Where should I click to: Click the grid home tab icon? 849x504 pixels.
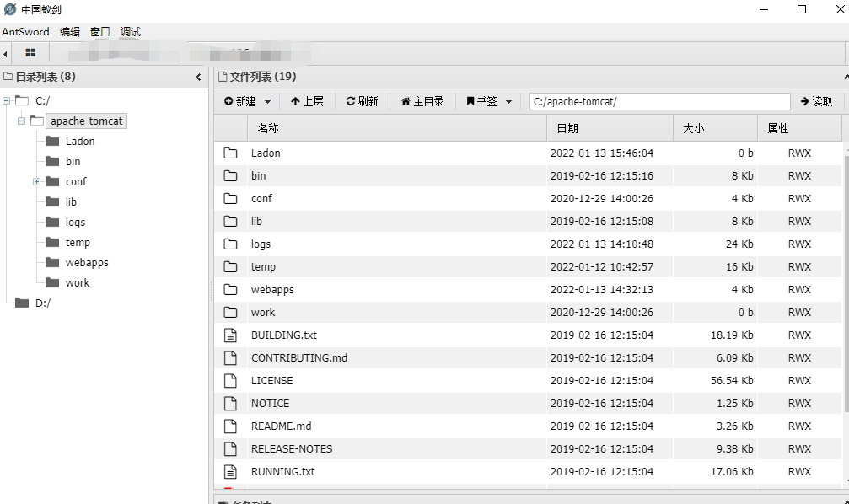coord(30,53)
